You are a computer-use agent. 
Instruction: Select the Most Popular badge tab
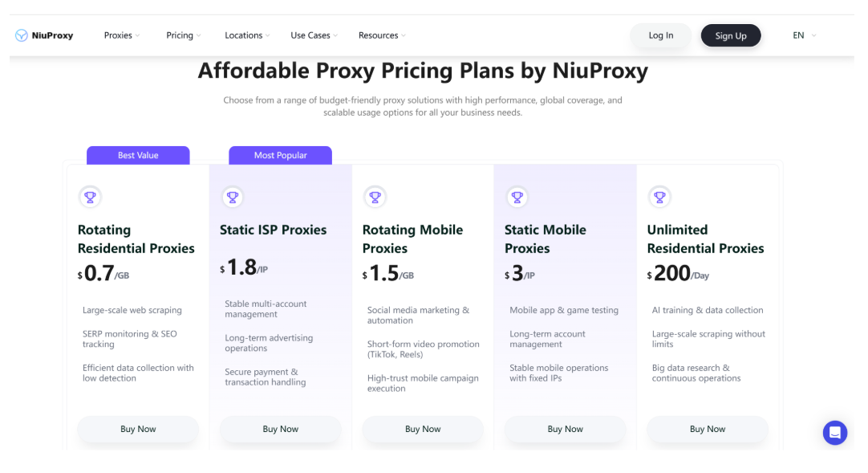[280, 156]
